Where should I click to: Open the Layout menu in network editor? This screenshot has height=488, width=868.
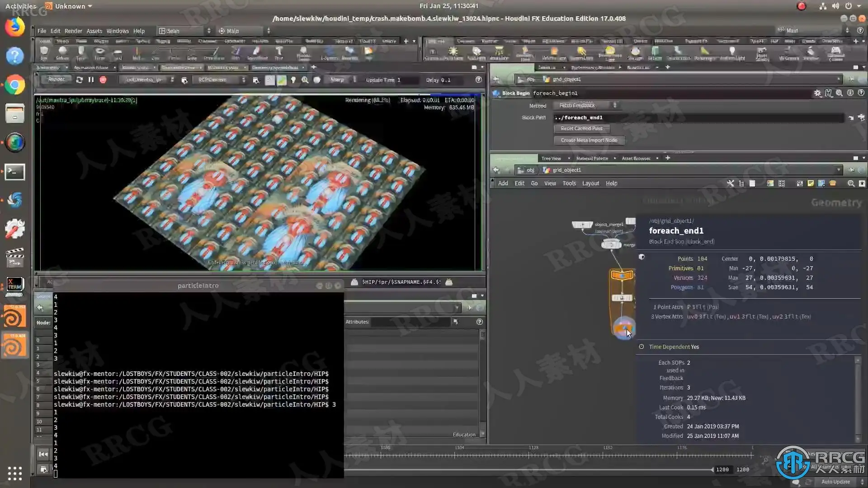[x=590, y=183]
